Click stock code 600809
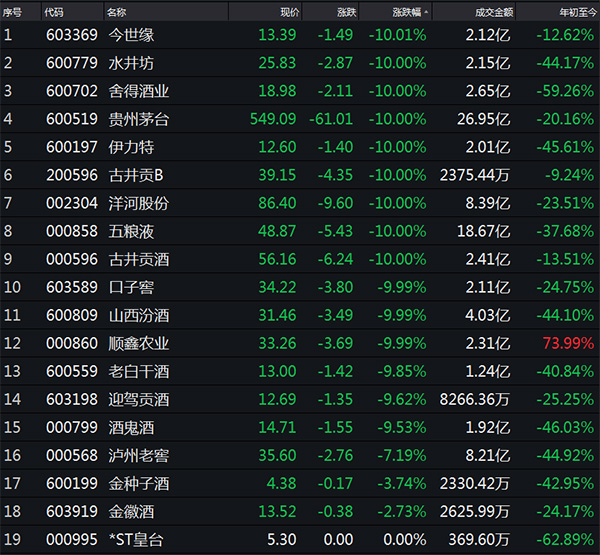The width and height of the screenshot is (600, 555). click(72, 315)
